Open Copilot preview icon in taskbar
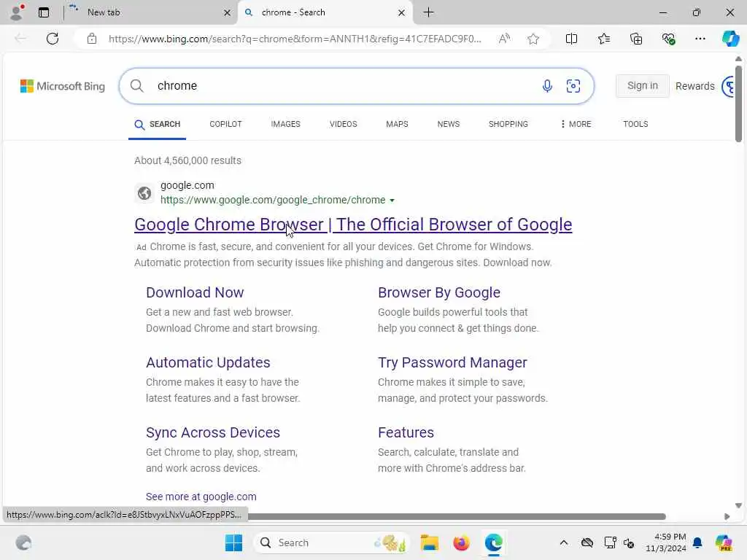 click(724, 542)
